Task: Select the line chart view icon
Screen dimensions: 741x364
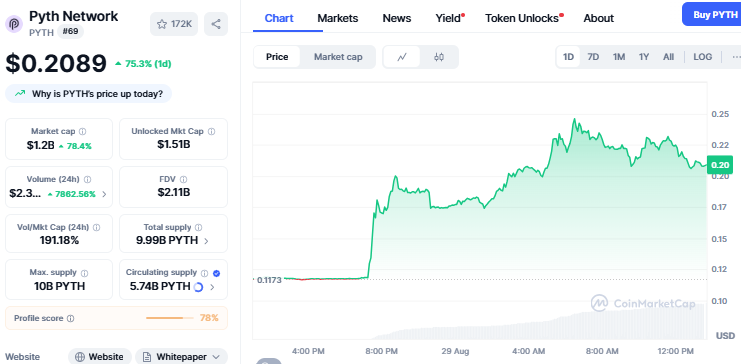Action: coord(402,57)
